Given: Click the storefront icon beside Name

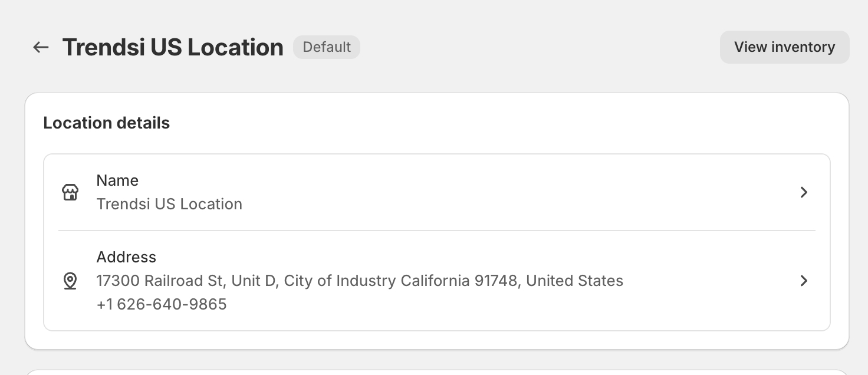Looking at the screenshot, I should coord(70,192).
